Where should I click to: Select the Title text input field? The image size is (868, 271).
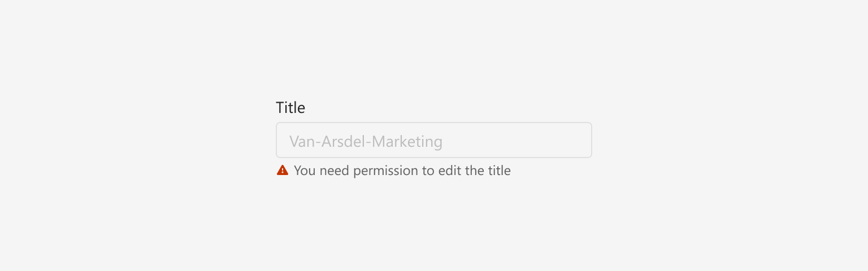click(x=434, y=140)
